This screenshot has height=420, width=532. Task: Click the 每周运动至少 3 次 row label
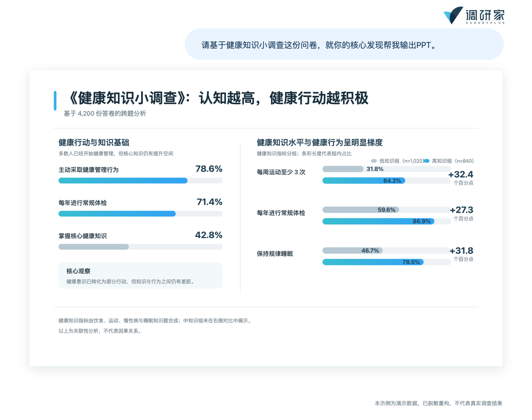coord(281,172)
